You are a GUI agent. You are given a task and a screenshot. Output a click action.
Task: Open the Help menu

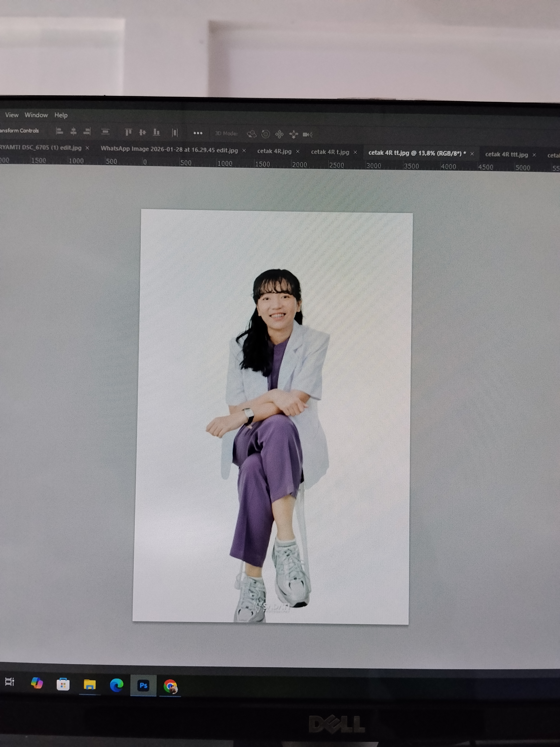pyautogui.click(x=61, y=115)
